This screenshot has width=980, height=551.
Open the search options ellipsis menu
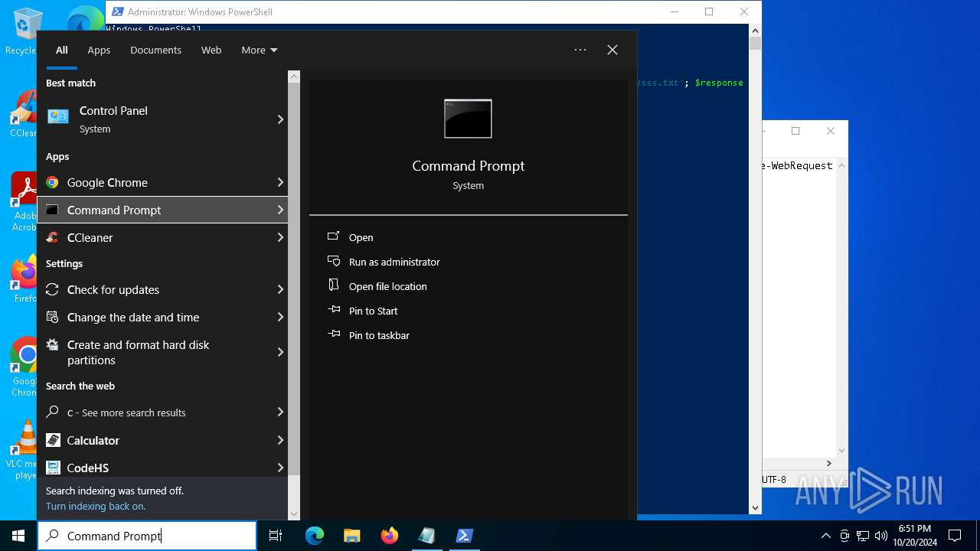point(580,50)
